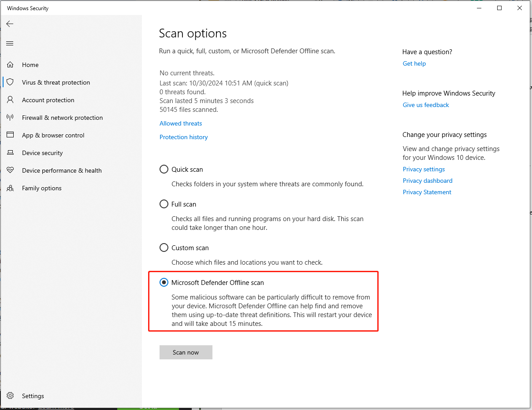Image resolution: width=532 pixels, height=410 pixels.
Task: Click the Account protection person icon
Action: [x=10, y=100]
